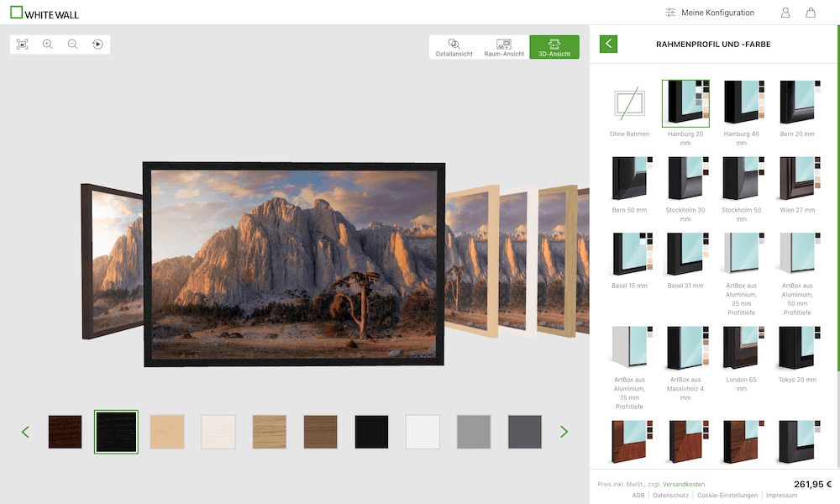Image resolution: width=840 pixels, height=504 pixels.
Task: Pick ArtBox aus Aluminium 25 mm Profiltiefe
Action: pos(742,274)
